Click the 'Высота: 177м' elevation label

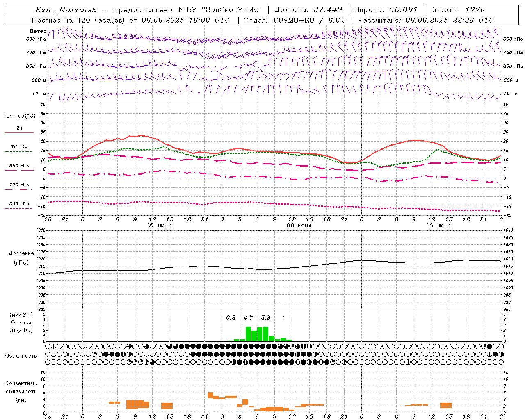pos(457,10)
